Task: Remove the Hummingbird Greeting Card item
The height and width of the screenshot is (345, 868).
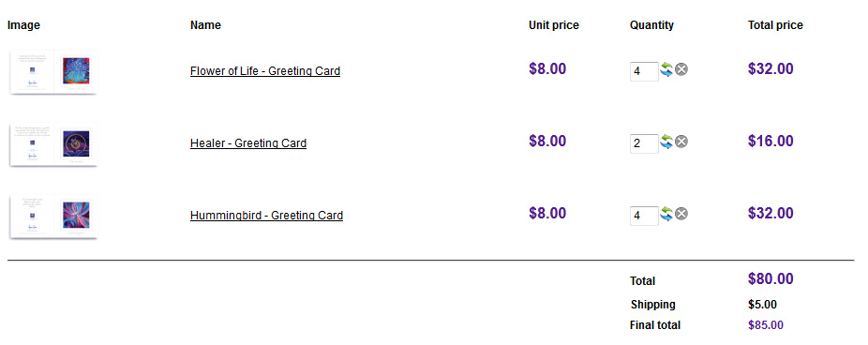Action: (x=681, y=214)
